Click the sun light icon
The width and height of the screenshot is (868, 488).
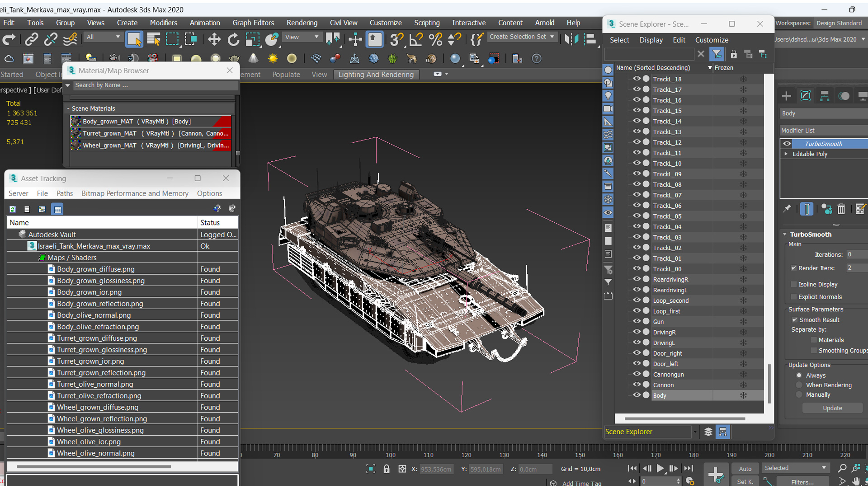click(x=273, y=59)
